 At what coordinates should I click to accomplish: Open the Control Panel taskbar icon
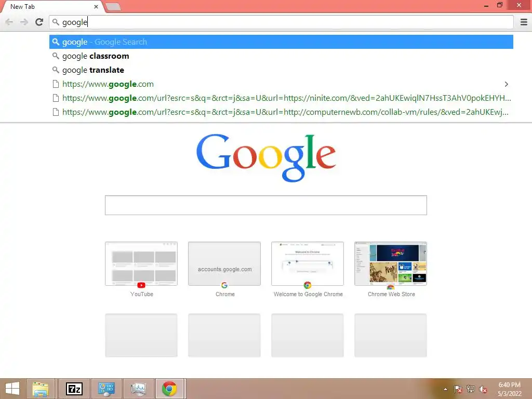click(106, 389)
